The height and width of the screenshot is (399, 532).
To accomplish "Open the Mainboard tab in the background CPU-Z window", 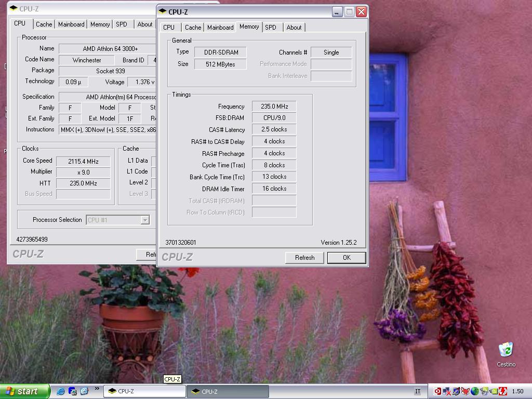I will pos(71,24).
